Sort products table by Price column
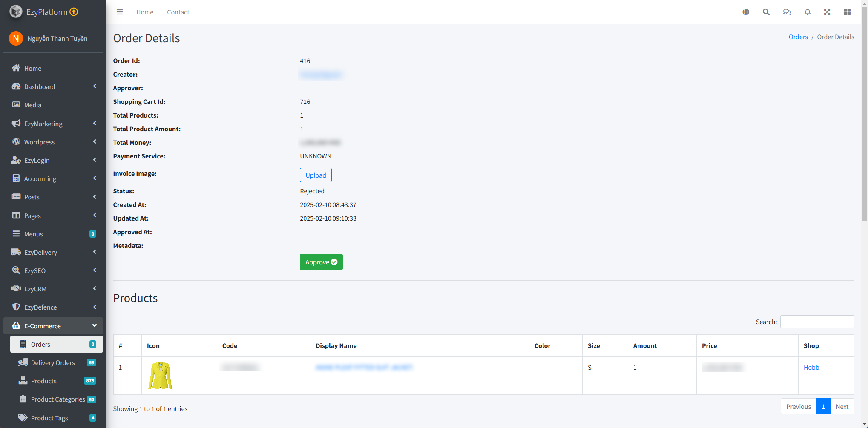 [747, 345]
